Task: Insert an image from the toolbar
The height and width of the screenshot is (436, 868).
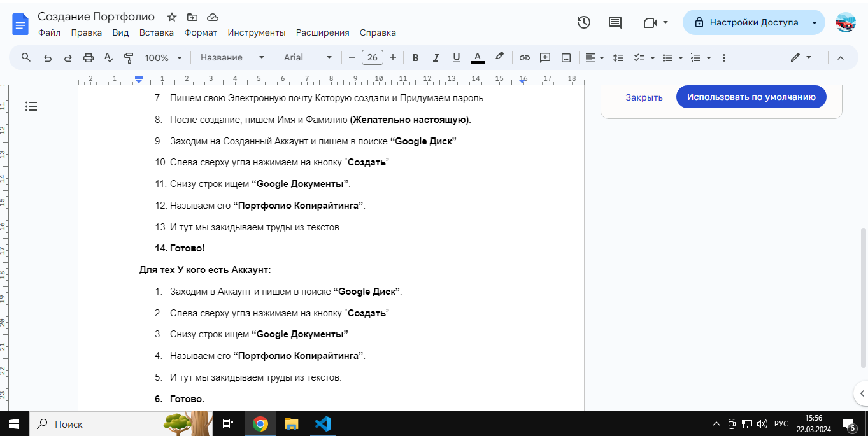Action: (566, 58)
